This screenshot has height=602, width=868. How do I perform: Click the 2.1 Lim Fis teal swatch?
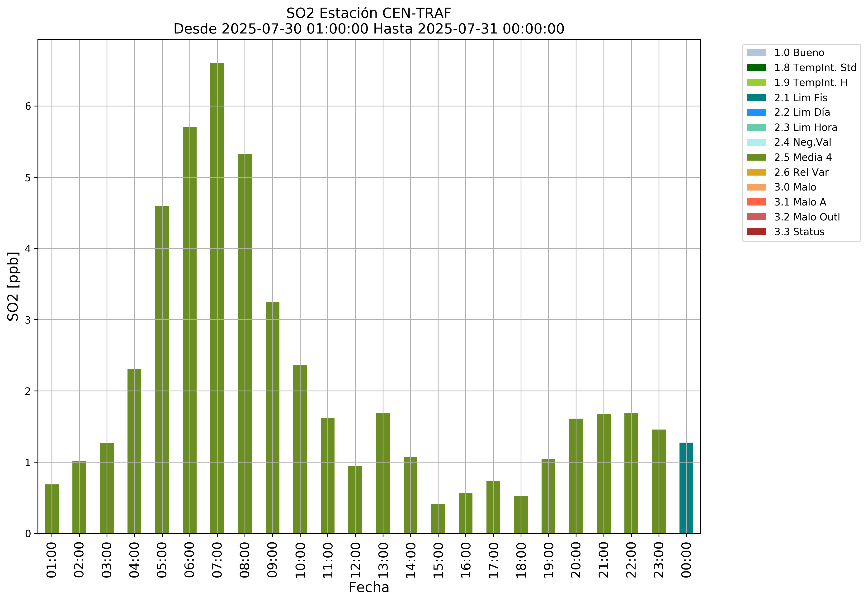click(756, 98)
